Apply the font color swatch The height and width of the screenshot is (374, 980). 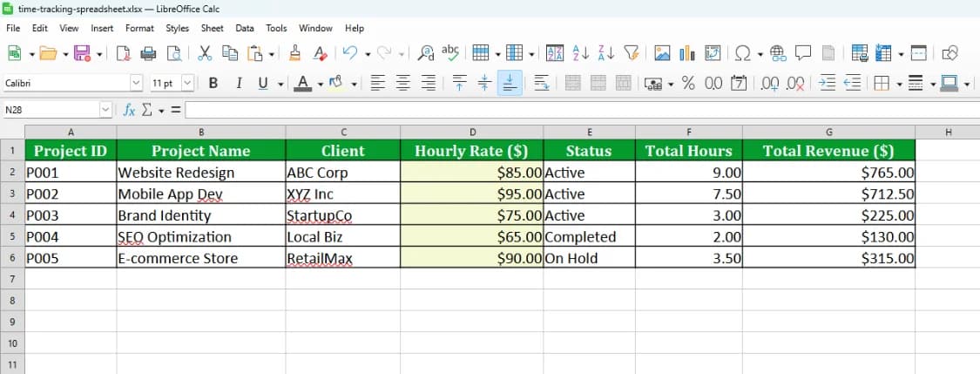tap(302, 83)
